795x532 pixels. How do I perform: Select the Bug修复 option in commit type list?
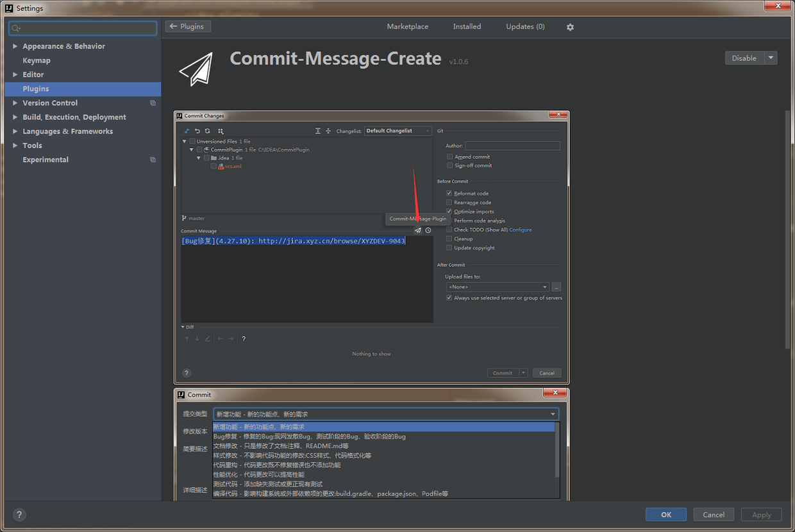tap(384, 436)
